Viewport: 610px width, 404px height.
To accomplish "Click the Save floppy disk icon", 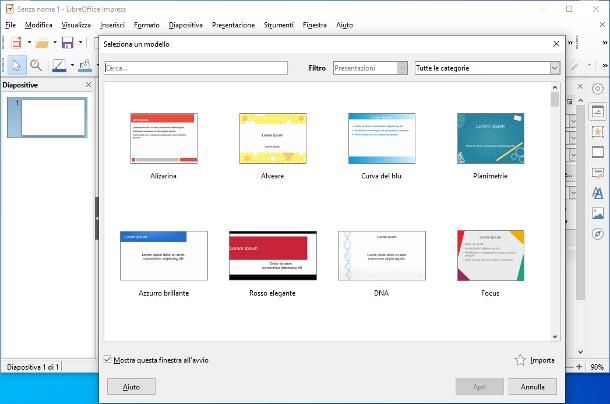I will (x=68, y=42).
